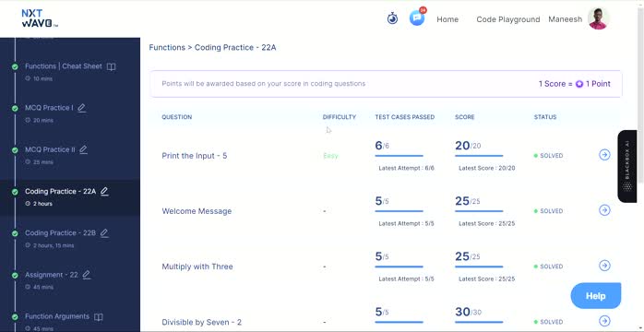Click the Help button
Screen dimensions: 644x332
[595, 296]
